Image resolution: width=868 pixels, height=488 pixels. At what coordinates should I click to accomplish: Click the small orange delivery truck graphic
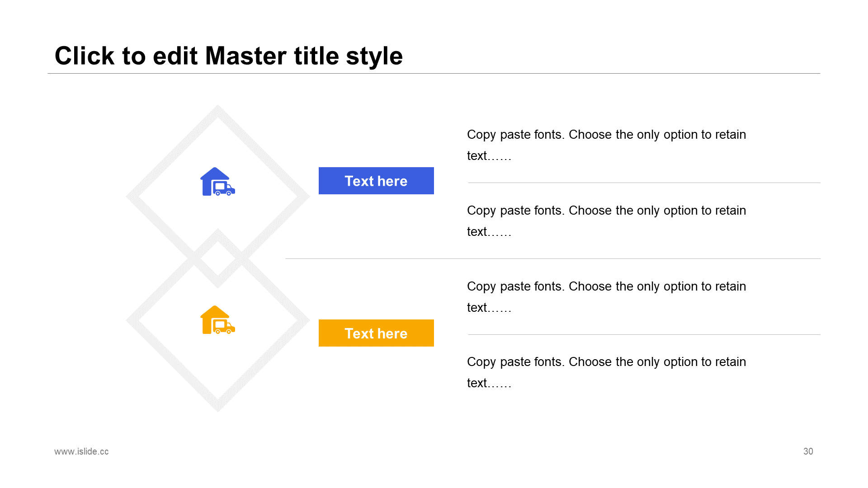224,327
